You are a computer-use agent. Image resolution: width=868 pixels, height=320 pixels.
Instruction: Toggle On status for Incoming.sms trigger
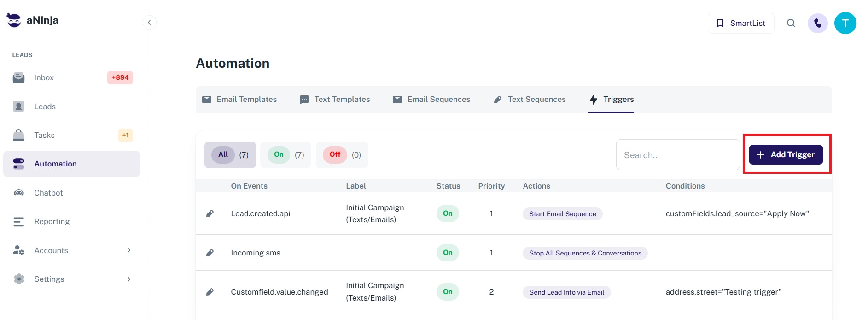tap(448, 253)
